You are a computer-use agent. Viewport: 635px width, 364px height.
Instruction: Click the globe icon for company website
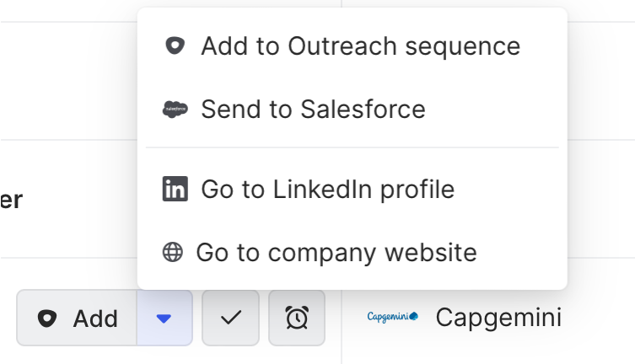173,252
